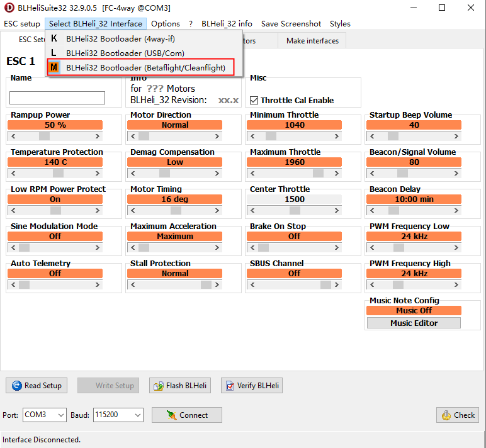
Task: Decrease Stall Protection with left arrow
Action: click(133, 285)
